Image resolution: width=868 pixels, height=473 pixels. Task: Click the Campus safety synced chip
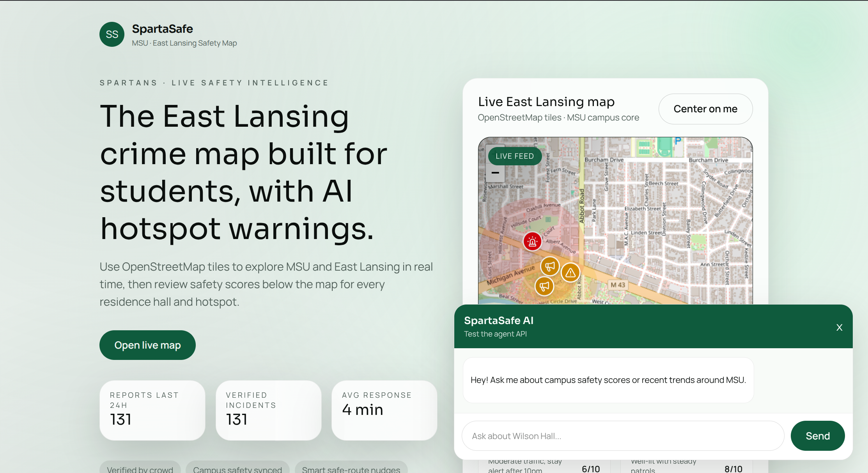(x=237, y=468)
